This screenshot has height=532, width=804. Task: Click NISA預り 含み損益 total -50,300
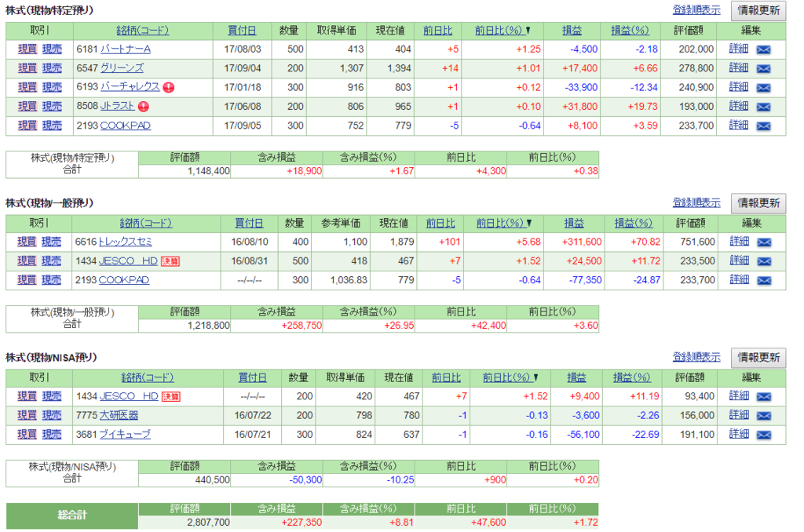pyautogui.click(x=305, y=479)
